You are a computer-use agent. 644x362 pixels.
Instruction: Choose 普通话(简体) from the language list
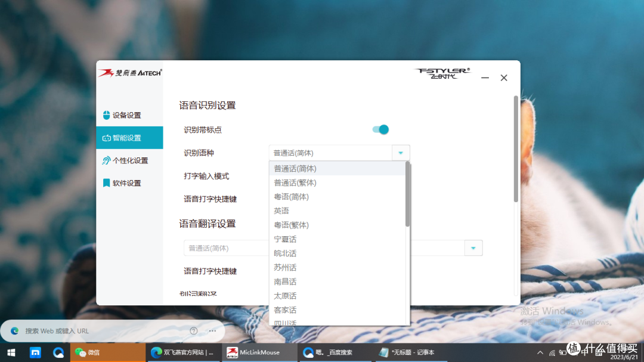click(x=337, y=168)
